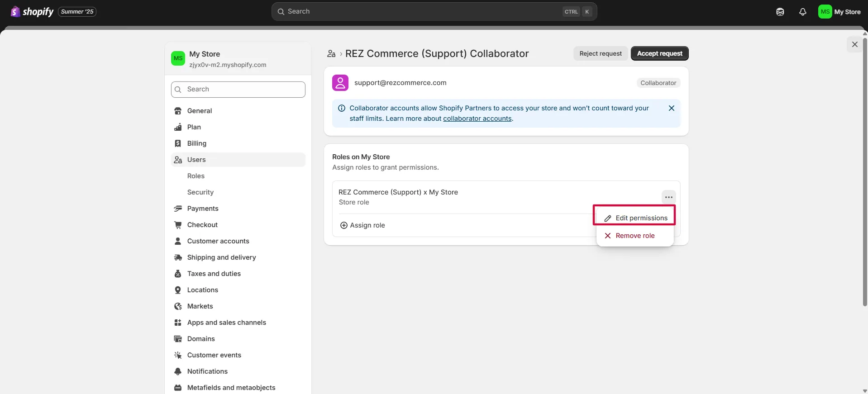The height and width of the screenshot is (394, 868).
Task: Click the Customer events icon
Action: pyautogui.click(x=178, y=355)
